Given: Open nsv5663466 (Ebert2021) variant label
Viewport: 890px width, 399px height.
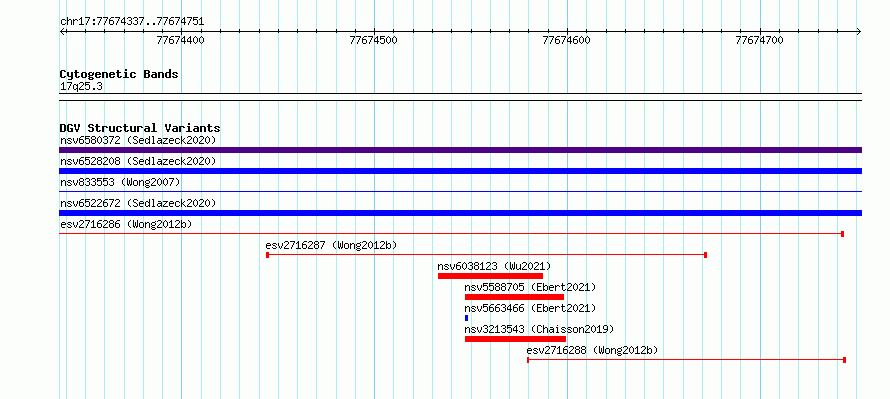Looking at the screenshot, I should (531, 308).
